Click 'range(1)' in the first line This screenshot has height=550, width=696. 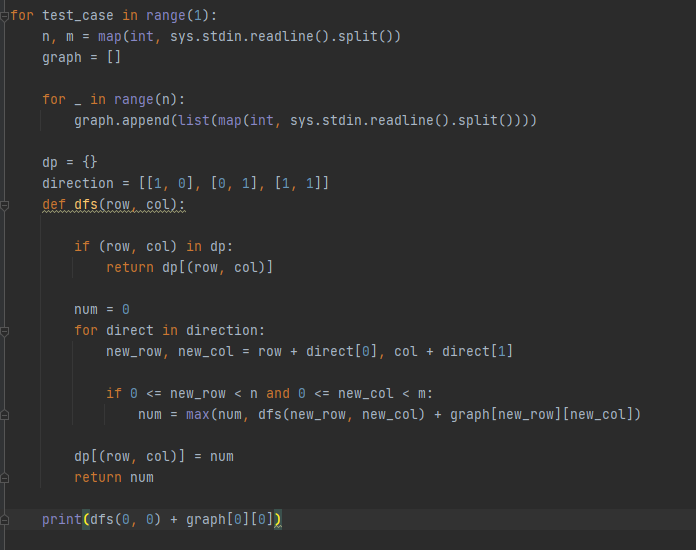tap(177, 16)
